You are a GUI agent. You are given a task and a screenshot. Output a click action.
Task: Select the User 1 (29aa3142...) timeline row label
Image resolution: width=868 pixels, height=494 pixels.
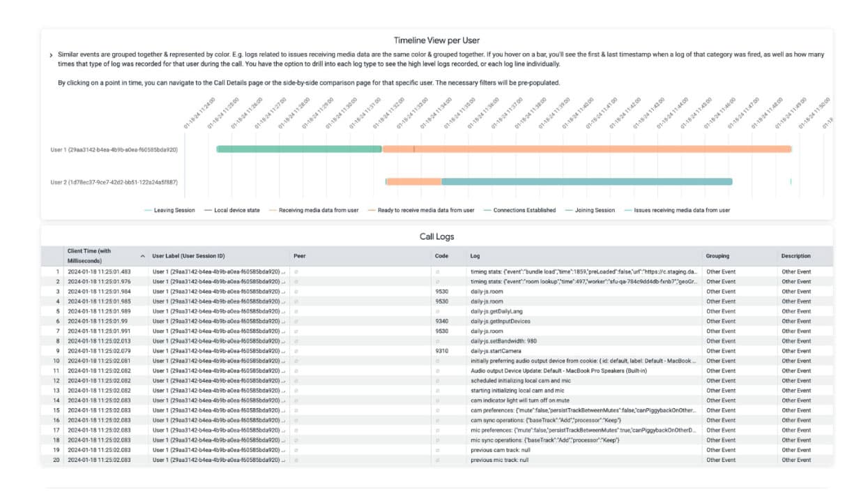point(114,149)
